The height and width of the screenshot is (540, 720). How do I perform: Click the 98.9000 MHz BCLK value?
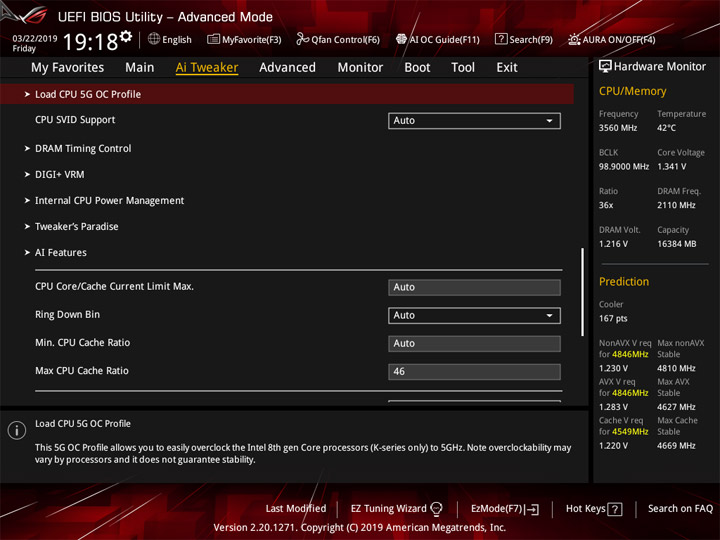click(624, 166)
